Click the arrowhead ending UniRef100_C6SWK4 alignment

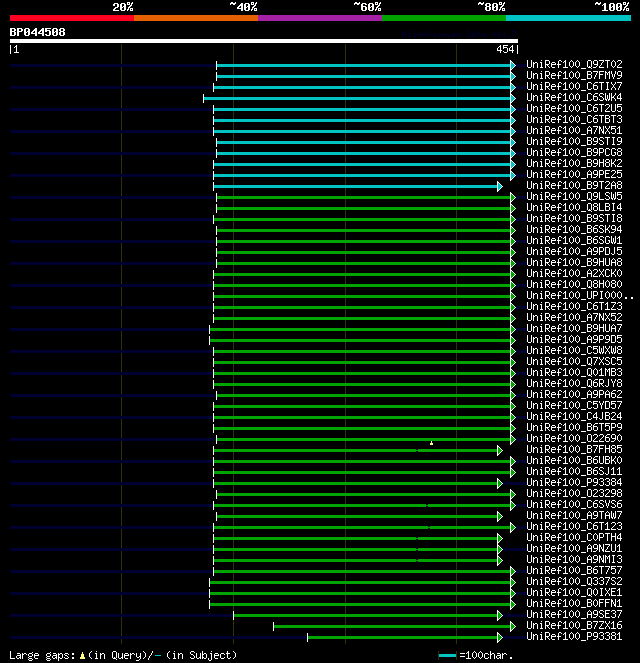[513, 99]
